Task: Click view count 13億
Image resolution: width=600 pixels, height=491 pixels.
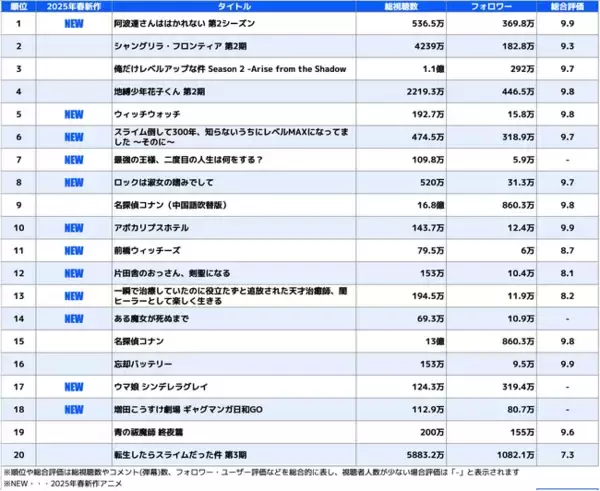Action: pyautogui.click(x=435, y=341)
